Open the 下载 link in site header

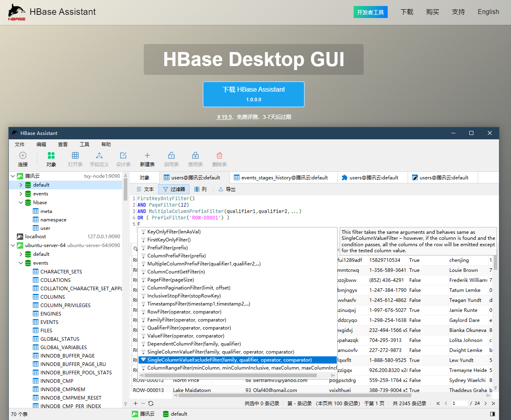(407, 12)
